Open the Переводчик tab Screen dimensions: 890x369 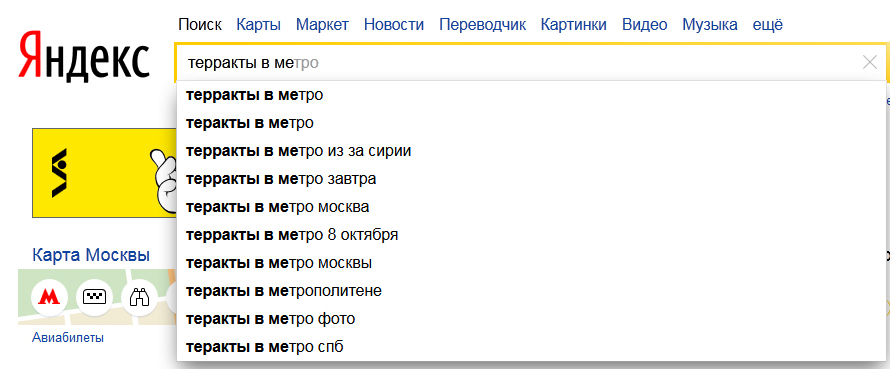click(482, 25)
